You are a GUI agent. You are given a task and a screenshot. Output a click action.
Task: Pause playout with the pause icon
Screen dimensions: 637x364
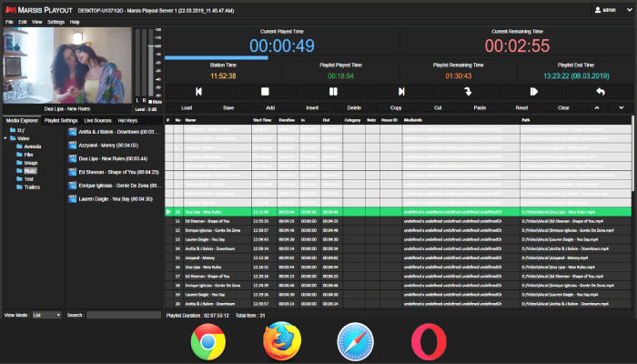click(x=332, y=92)
